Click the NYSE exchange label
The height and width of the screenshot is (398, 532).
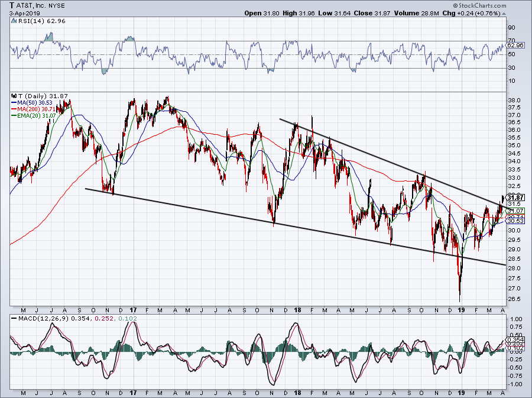click(x=56, y=6)
